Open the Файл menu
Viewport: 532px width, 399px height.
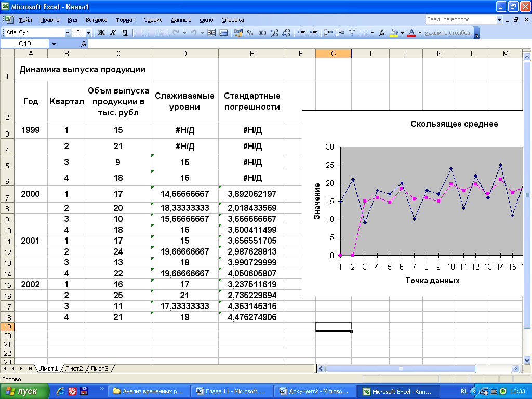pyautogui.click(x=25, y=20)
